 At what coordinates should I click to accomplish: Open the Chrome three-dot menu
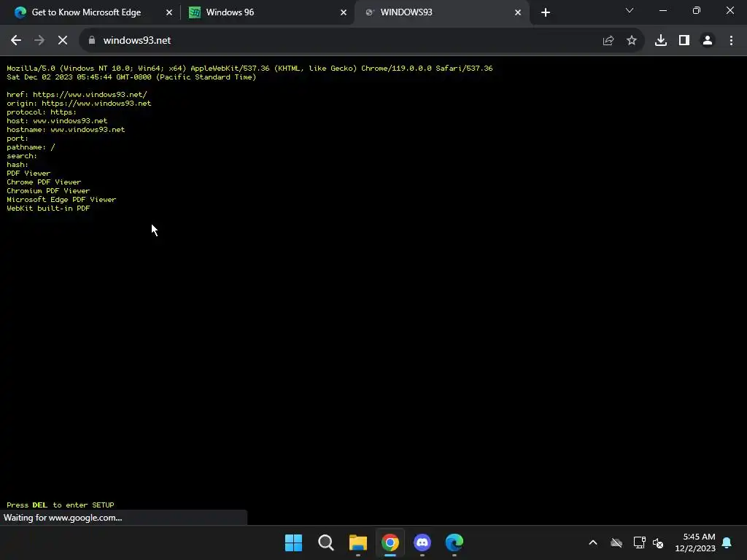point(731,41)
